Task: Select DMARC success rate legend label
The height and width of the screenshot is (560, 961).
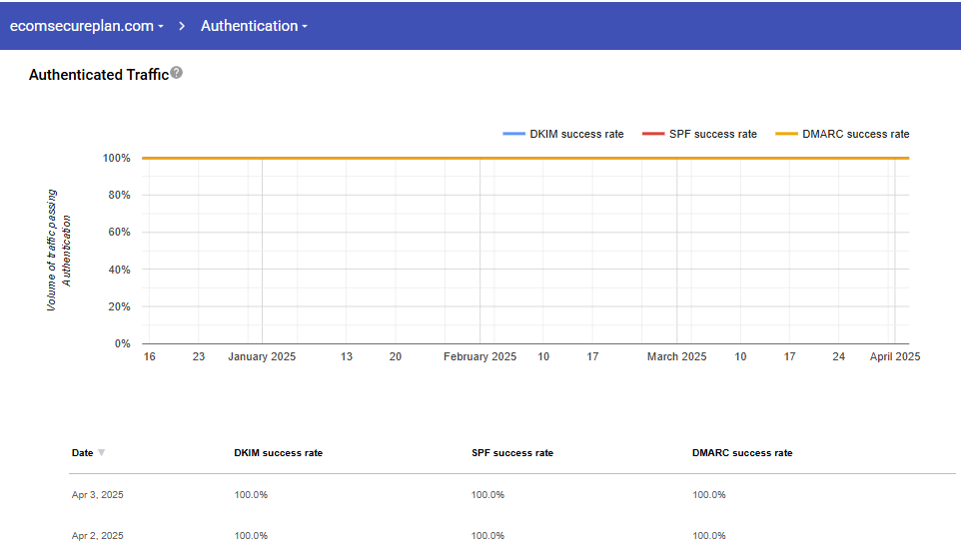Action: click(x=855, y=134)
